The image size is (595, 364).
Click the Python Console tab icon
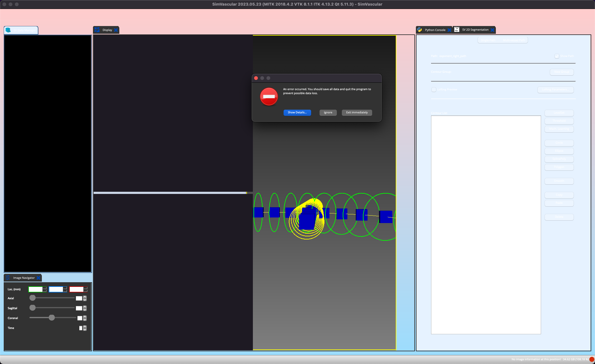420,30
